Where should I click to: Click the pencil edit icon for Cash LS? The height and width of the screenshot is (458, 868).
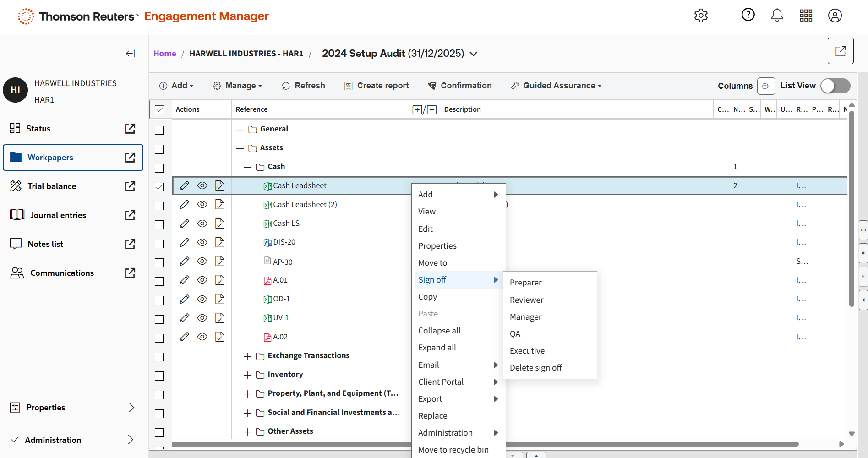coord(185,224)
